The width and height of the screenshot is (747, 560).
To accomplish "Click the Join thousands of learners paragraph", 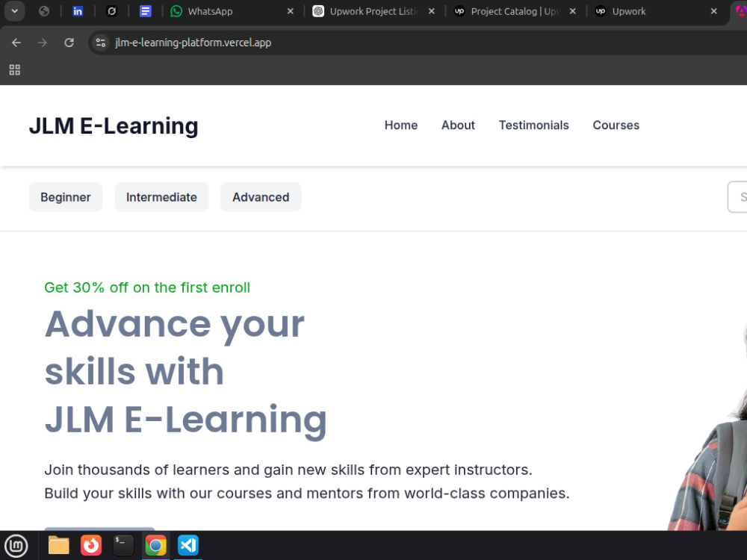I will [x=307, y=482].
